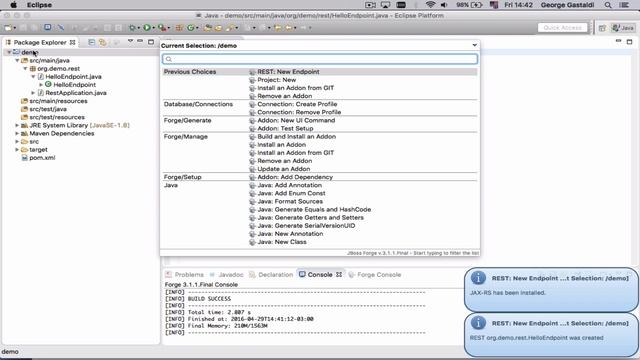Screen dimensions: 640x360
Task: Switch to the Problems tab
Action: point(184,275)
